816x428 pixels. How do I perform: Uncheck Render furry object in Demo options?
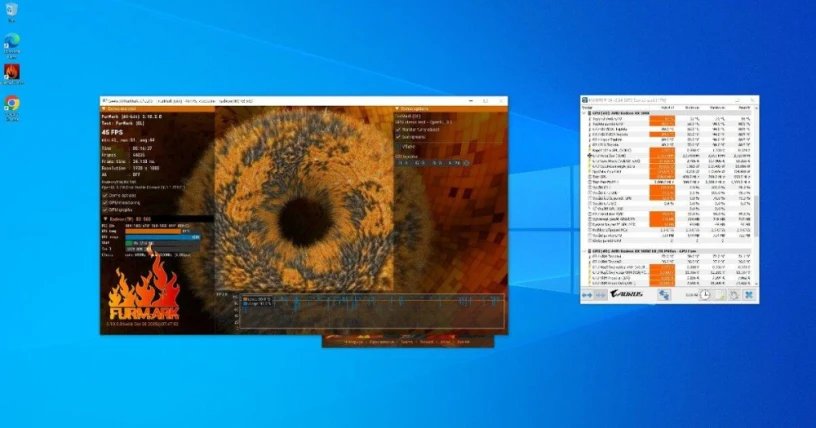(x=399, y=129)
